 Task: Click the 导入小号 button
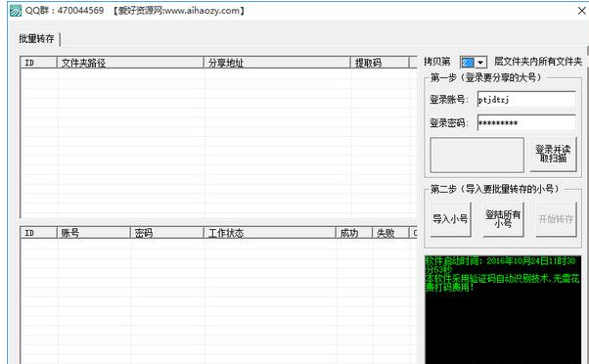click(450, 219)
